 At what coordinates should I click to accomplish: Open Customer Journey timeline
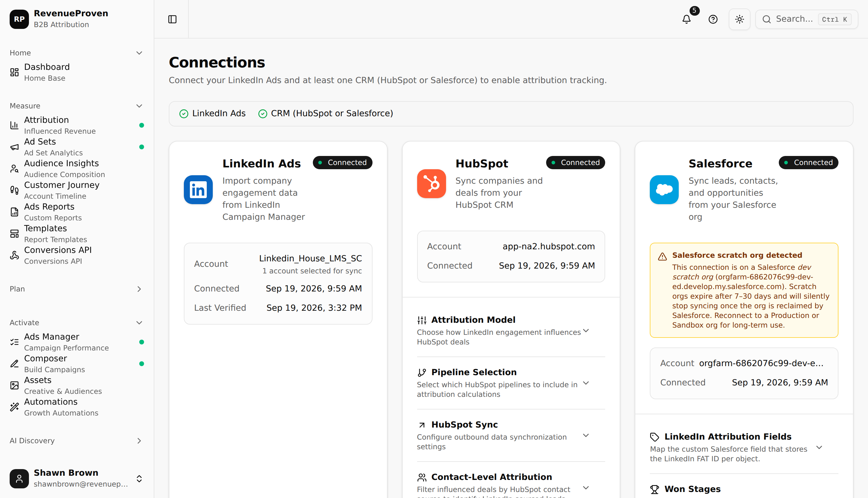(77, 190)
